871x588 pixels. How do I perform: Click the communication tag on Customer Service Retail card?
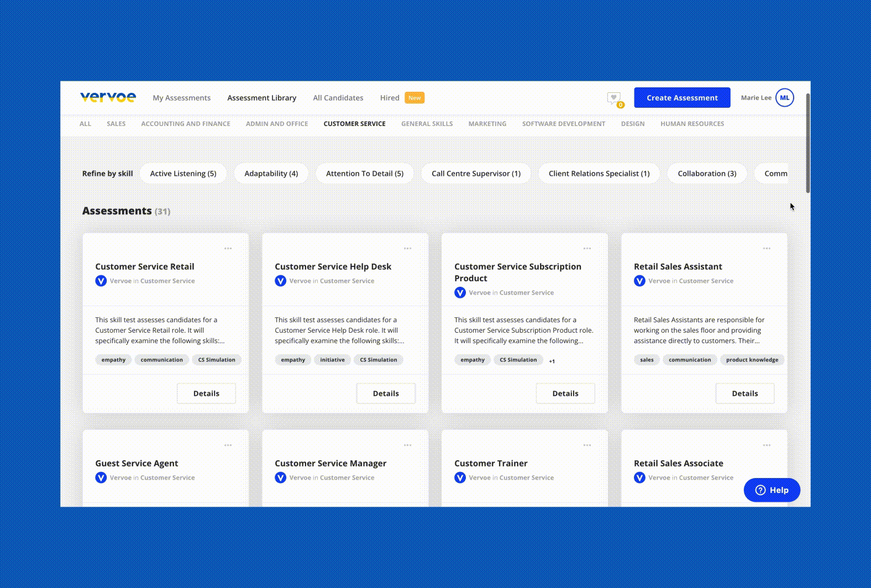(161, 360)
